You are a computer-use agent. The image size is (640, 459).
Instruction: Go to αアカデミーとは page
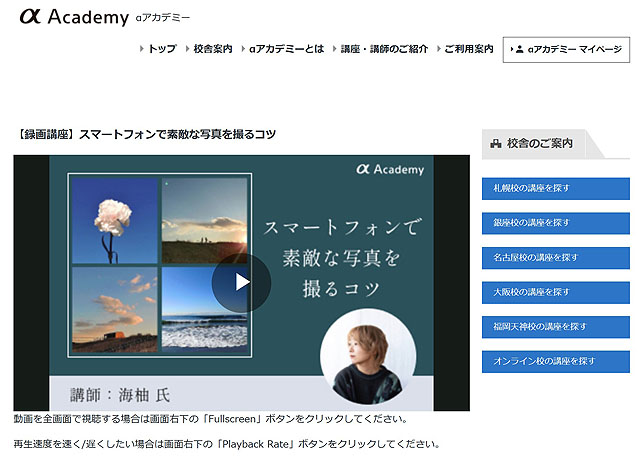(285, 49)
